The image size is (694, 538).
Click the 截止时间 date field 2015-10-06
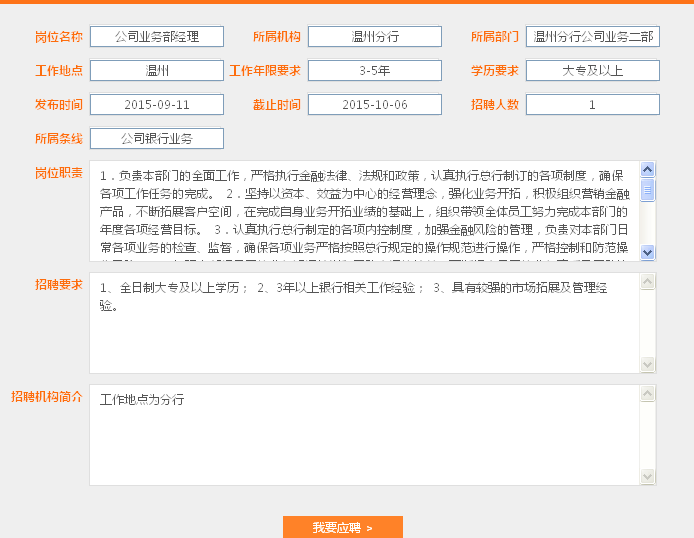[x=375, y=105]
